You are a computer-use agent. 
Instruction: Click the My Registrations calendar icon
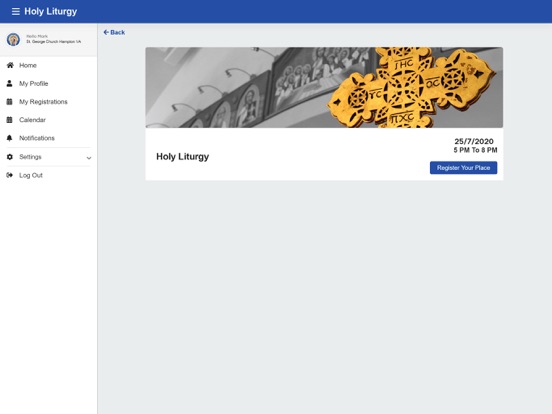click(10, 102)
